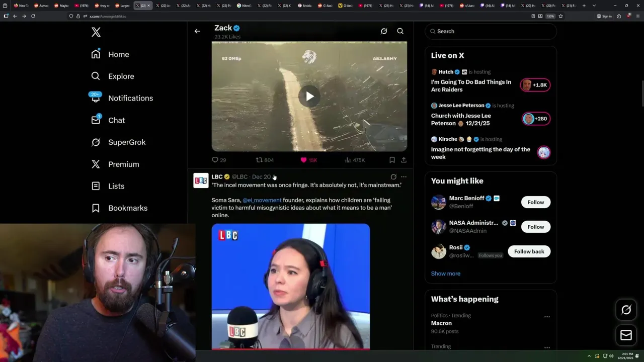
Task: Click the LBC profile avatar
Action: [201, 180]
